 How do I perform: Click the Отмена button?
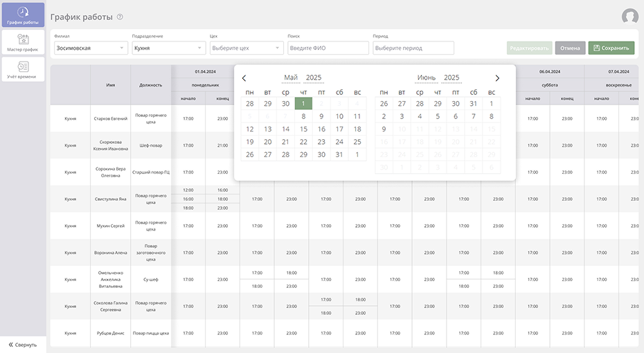570,48
